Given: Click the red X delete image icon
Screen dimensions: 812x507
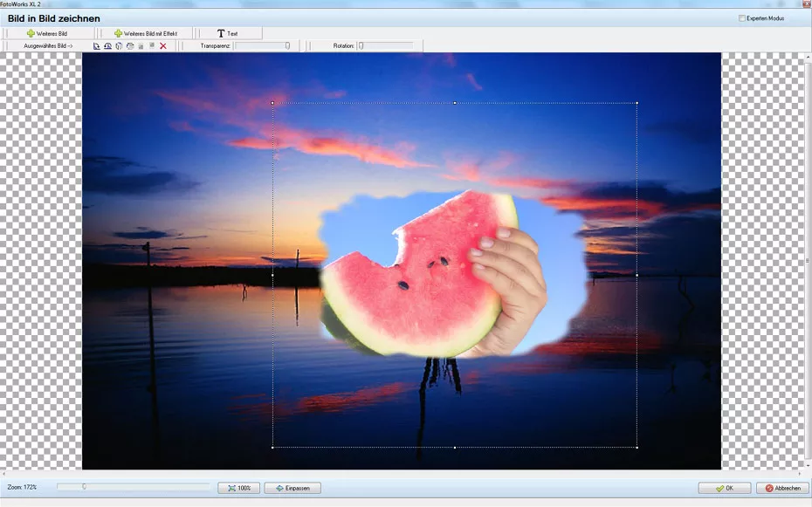Looking at the screenshot, I should pos(163,45).
